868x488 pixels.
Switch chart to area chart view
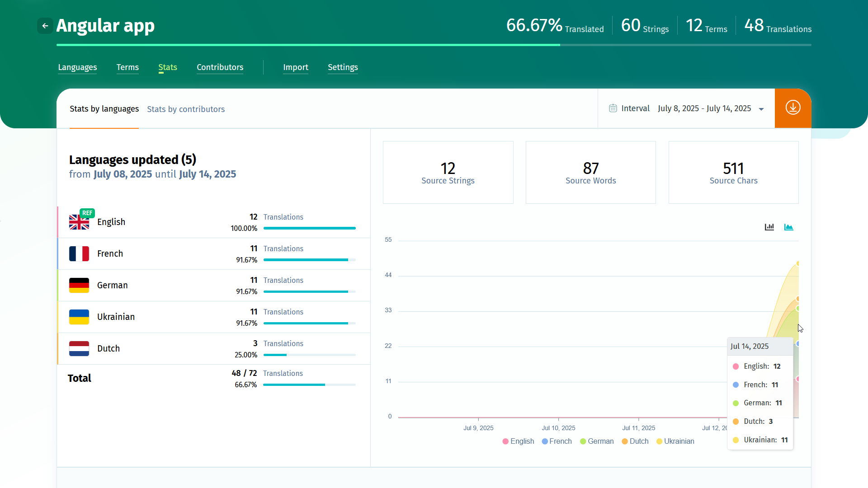pyautogui.click(x=788, y=227)
